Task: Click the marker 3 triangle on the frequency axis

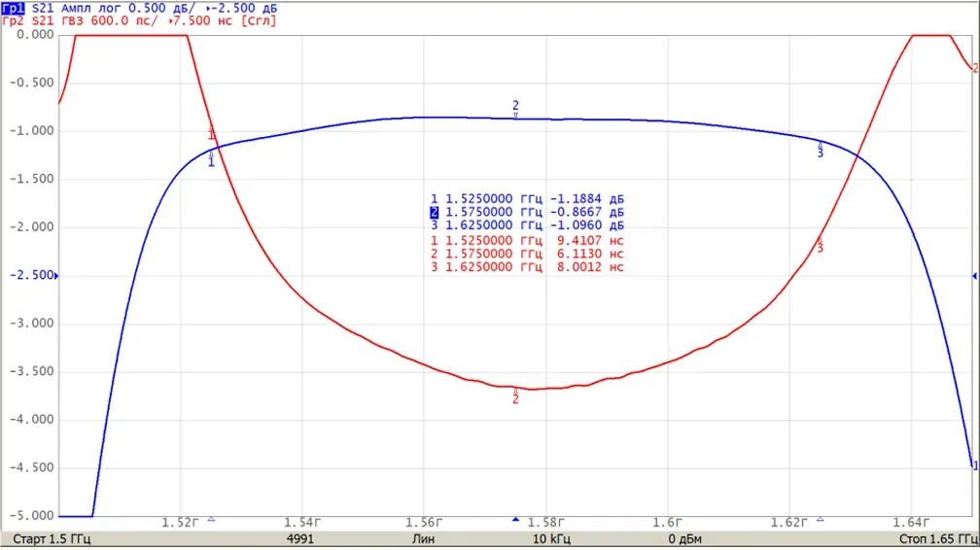Action: (820, 519)
